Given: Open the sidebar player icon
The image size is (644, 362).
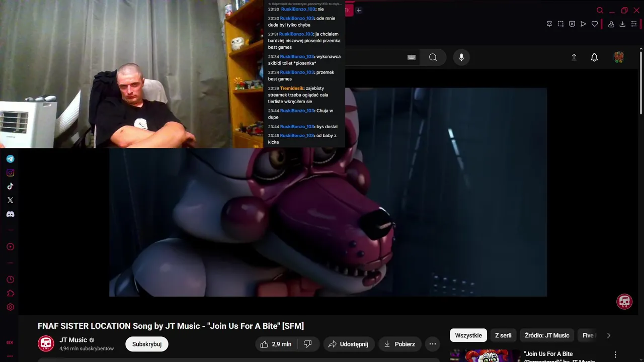Looking at the screenshot, I should coord(10,247).
